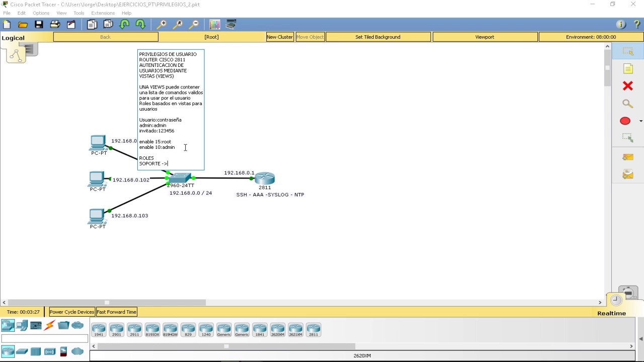
Task: Click Fast Forward Time button
Action: 116,312
